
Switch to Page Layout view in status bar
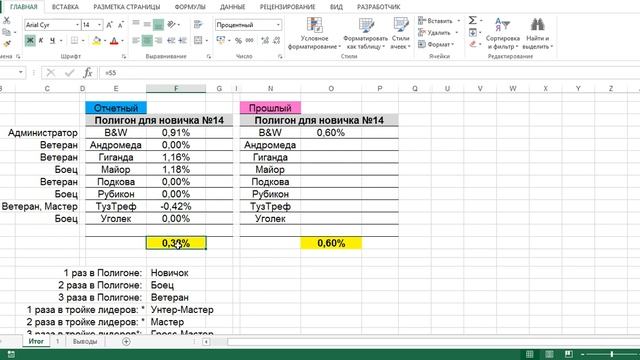[549, 354]
